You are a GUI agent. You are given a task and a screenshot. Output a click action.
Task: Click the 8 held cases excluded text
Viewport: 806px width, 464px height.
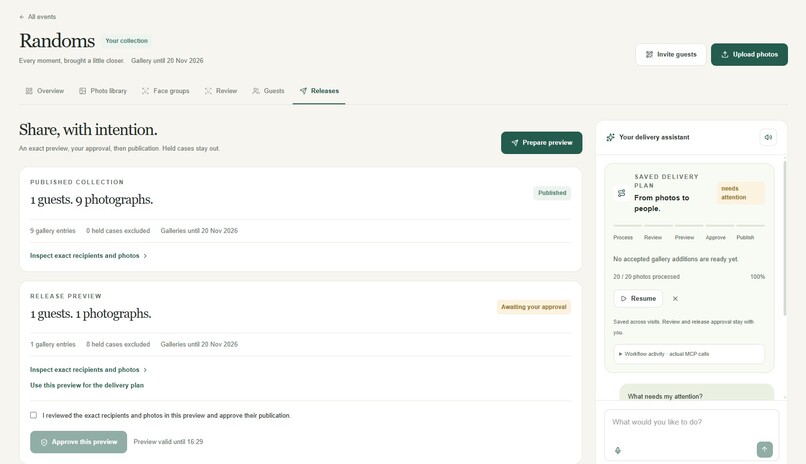pyautogui.click(x=118, y=345)
